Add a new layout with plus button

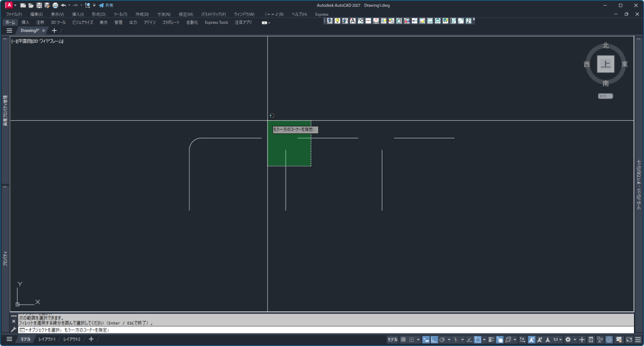91,340
